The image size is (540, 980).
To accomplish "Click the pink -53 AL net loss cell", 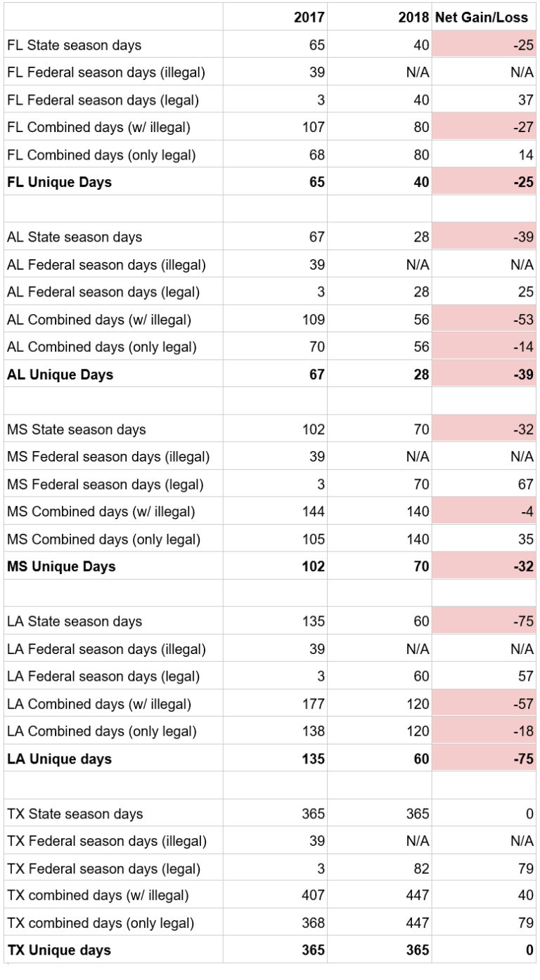I will 484,320.
